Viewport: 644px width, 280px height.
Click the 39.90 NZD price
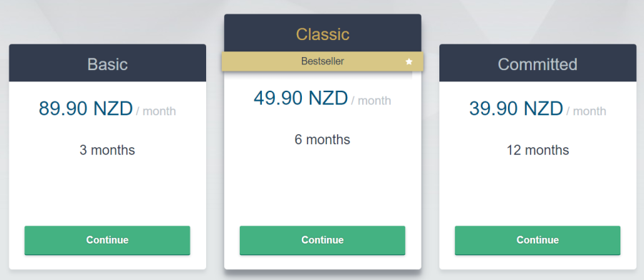point(516,109)
